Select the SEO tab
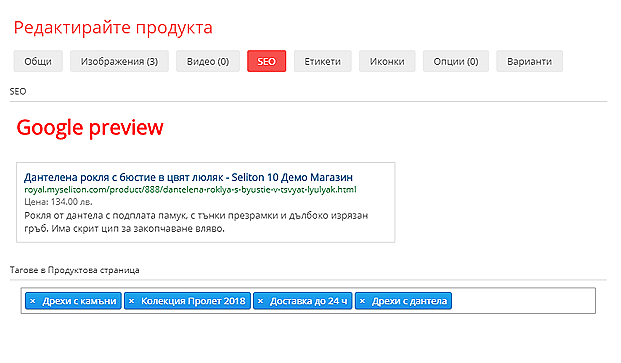This screenshot has height=363, width=621. coord(267,61)
